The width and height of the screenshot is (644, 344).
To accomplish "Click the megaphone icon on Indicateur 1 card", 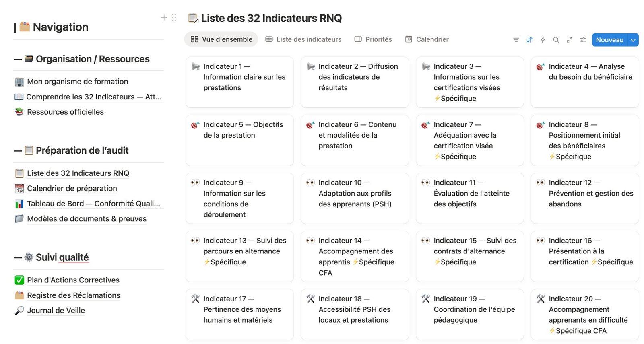I will 196,66.
